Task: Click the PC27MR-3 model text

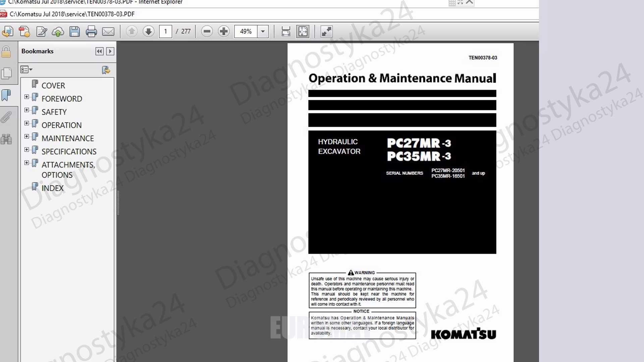Action: (419, 143)
